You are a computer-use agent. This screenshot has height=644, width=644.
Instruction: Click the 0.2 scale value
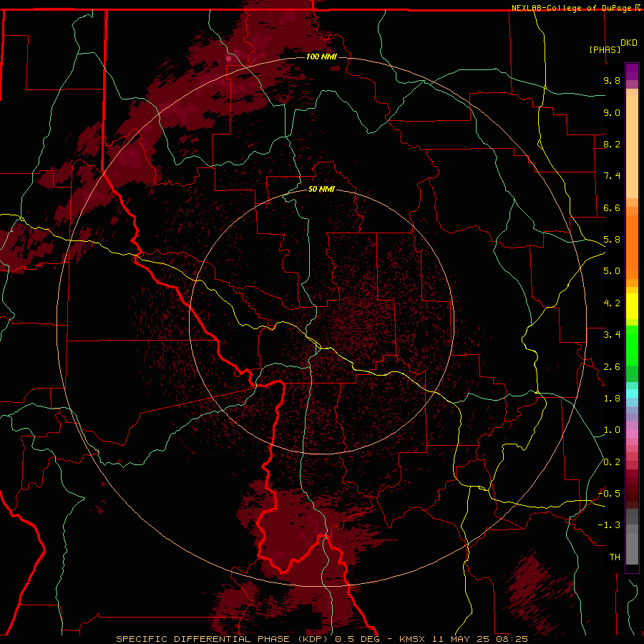pos(612,462)
